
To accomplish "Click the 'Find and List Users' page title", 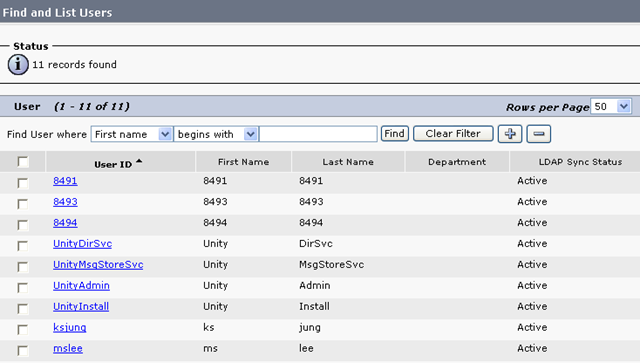I will click(57, 13).
